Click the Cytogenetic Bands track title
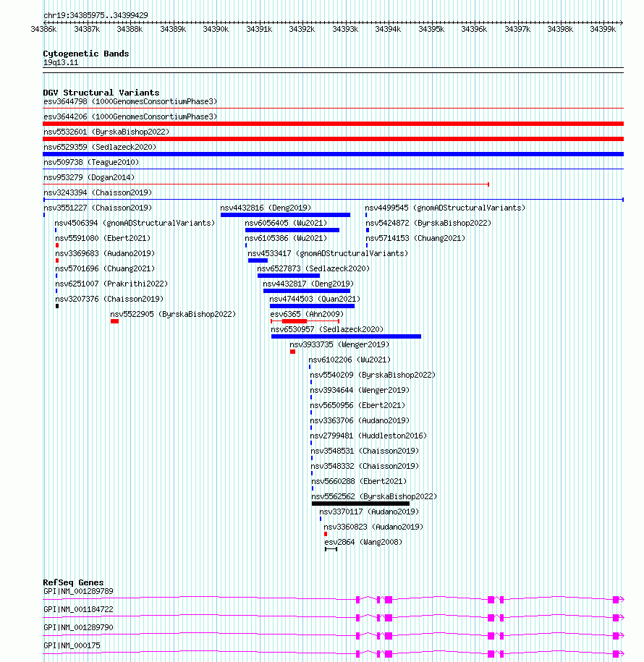This screenshot has width=644, height=662. 86,54
